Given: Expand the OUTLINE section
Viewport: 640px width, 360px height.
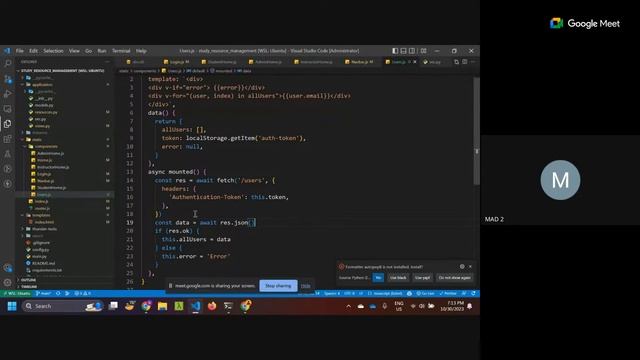Looking at the screenshot, I should pos(29,280).
